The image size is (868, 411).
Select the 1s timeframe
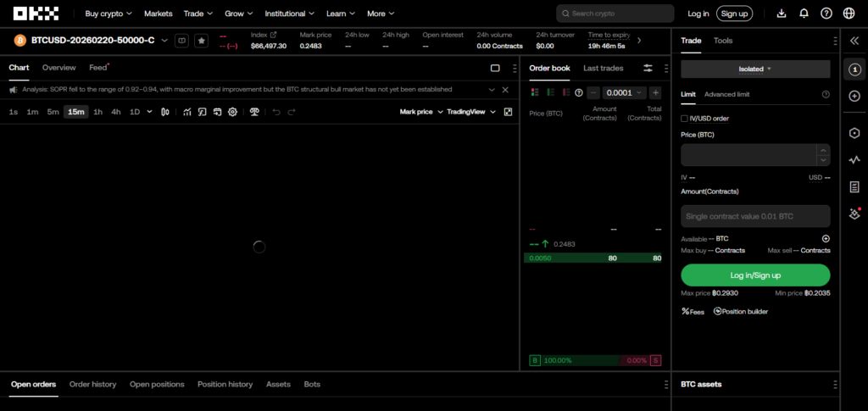click(14, 112)
